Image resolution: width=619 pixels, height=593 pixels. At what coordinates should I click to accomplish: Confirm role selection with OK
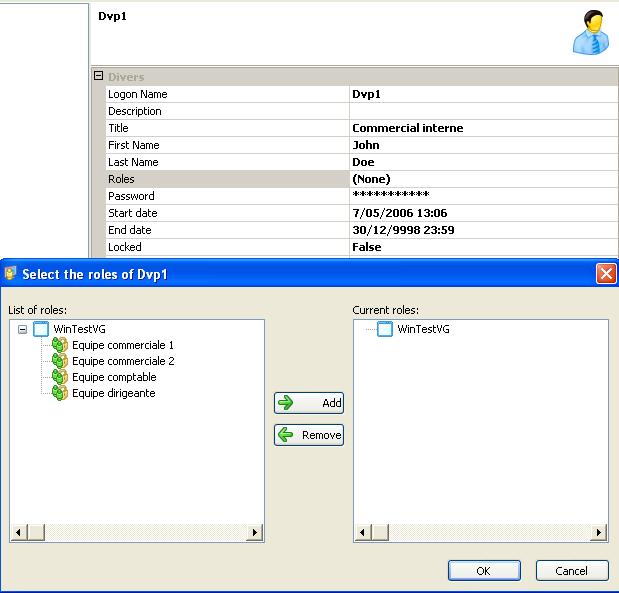click(484, 570)
